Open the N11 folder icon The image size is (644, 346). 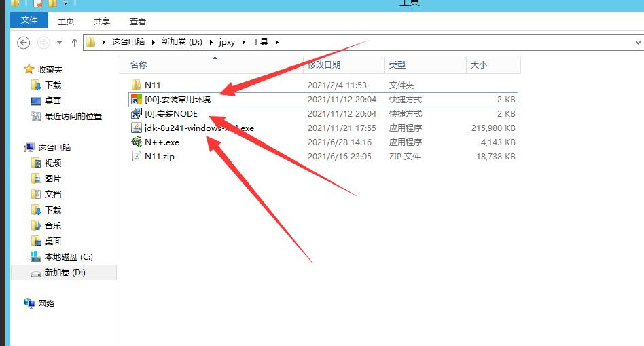click(x=136, y=85)
